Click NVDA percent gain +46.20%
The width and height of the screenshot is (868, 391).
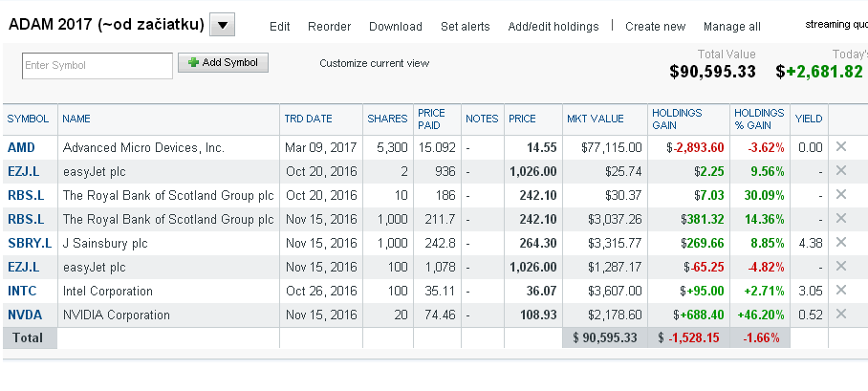point(761,315)
